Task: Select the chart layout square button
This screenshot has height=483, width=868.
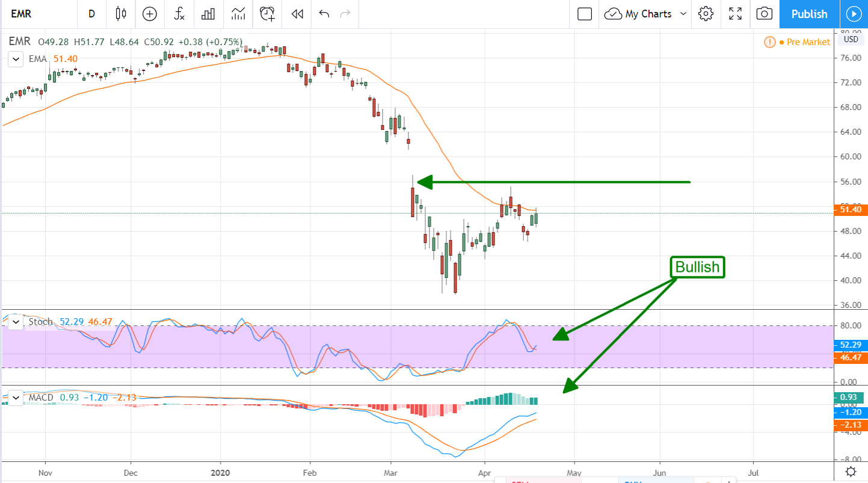Action: [584, 14]
